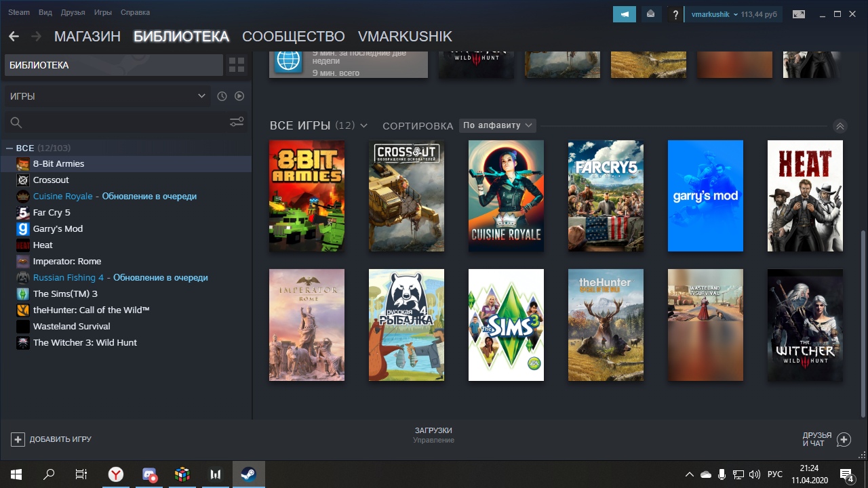Viewport: 868px width, 488px height.
Task: Open Crossout cover thumbnail
Action: (406, 196)
